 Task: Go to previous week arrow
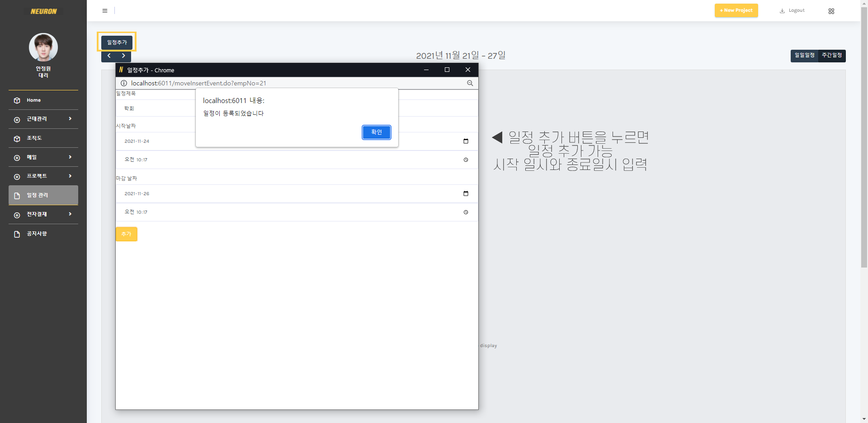click(x=109, y=56)
